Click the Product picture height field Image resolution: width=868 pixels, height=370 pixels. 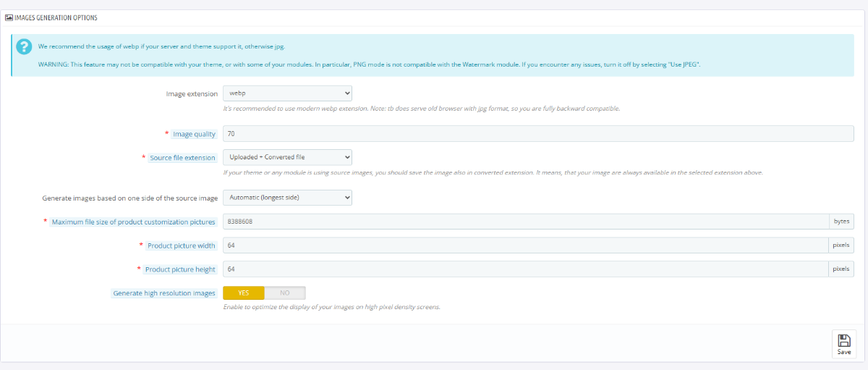(525, 269)
